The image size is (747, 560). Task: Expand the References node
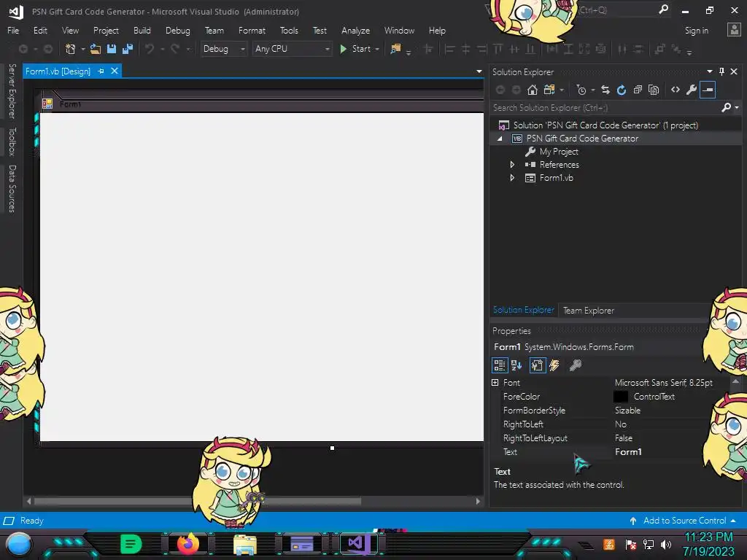coord(512,165)
